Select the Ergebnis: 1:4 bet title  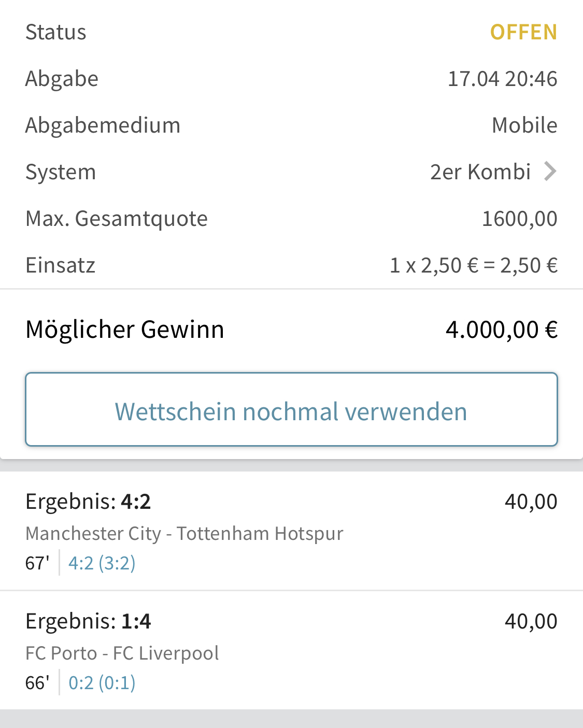(88, 621)
